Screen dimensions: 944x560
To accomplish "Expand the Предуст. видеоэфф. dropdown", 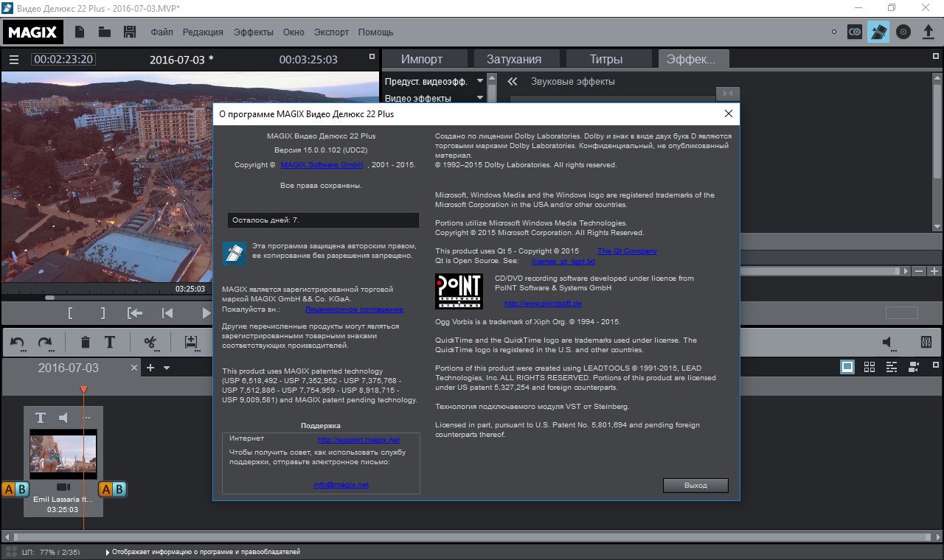I will [480, 81].
